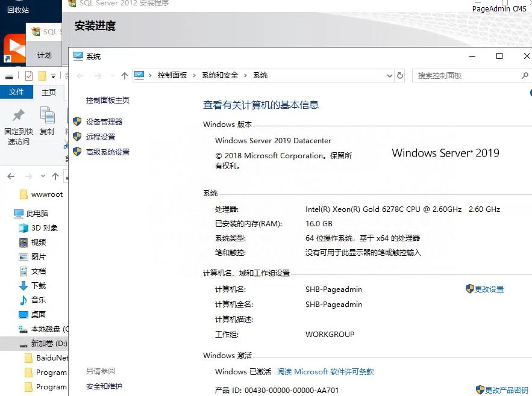The image size is (532, 396).
Task: Expand chevron before 控制面板 breadcrumb
Action: coord(150,76)
